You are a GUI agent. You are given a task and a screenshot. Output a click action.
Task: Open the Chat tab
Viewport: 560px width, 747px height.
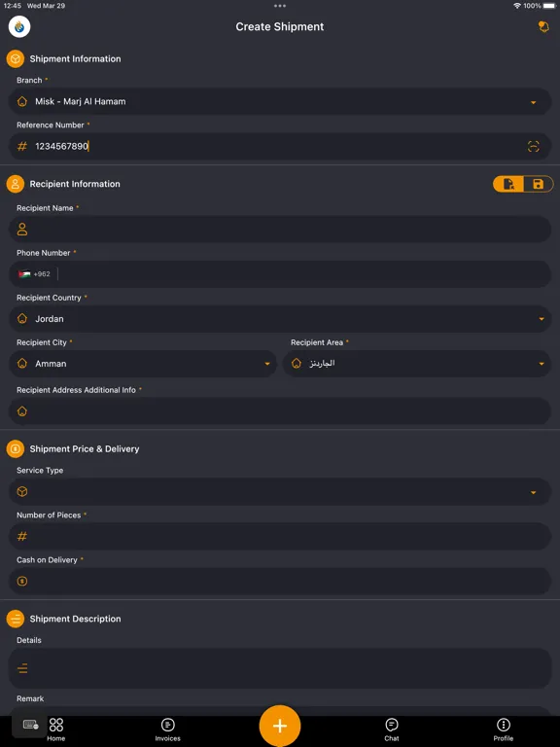pyautogui.click(x=392, y=729)
